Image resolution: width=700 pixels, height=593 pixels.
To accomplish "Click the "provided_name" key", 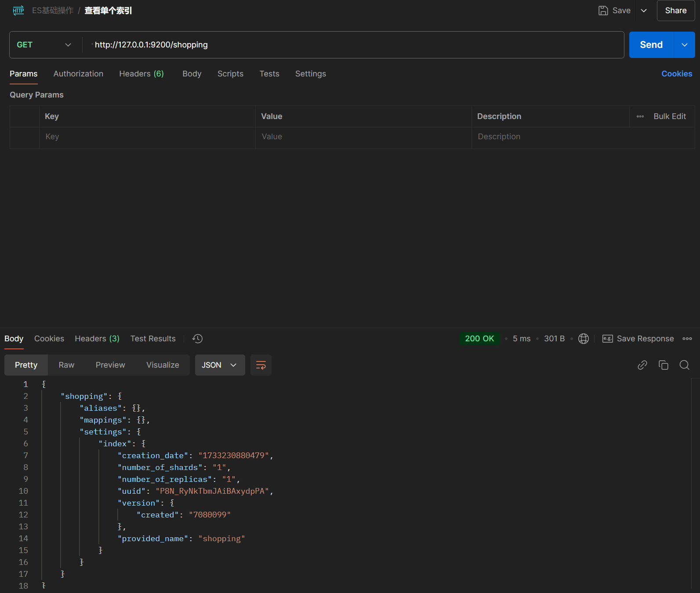I will (153, 539).
